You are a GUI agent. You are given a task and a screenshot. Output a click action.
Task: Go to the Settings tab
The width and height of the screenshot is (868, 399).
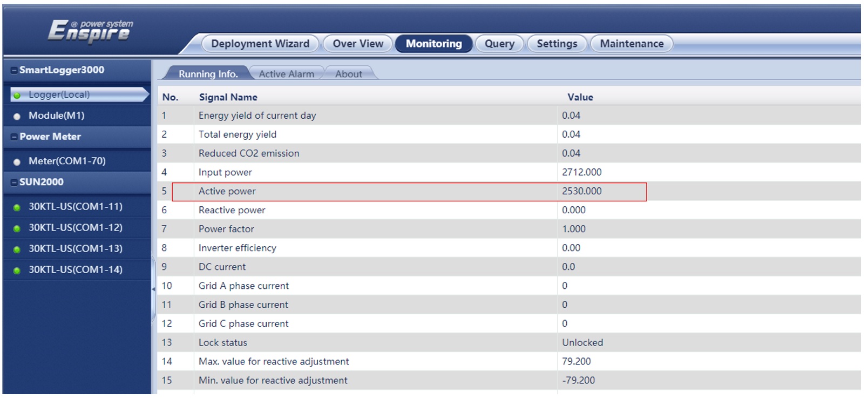tap(557, 44)
